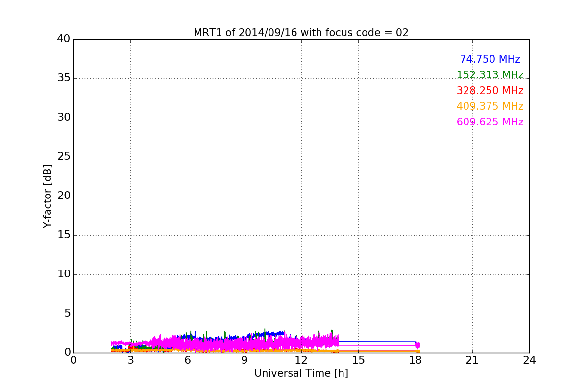Click the x-axis tick value 24

[529, 360]
